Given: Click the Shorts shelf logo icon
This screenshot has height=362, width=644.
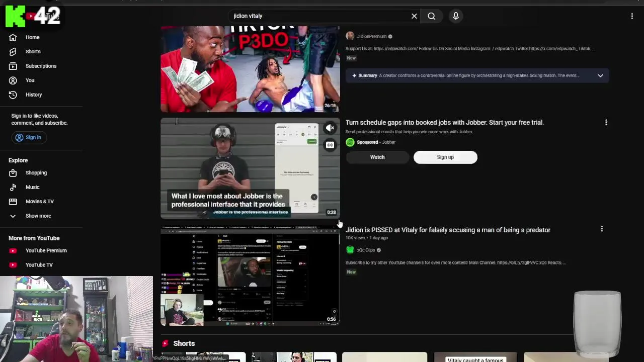Looking at the screenshot, I should [165, 343].
